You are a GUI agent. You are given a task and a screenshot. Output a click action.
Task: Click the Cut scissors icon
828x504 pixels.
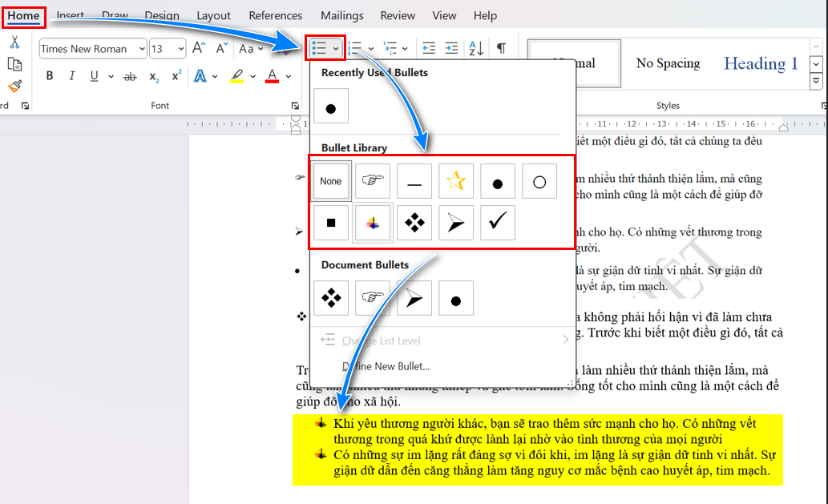pyautogui.click(x=14, y=42)
